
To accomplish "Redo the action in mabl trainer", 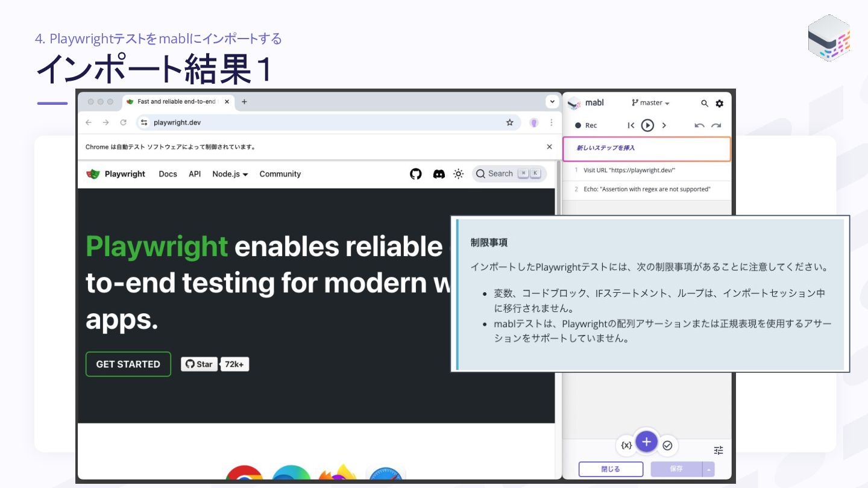I will [716, 125].
